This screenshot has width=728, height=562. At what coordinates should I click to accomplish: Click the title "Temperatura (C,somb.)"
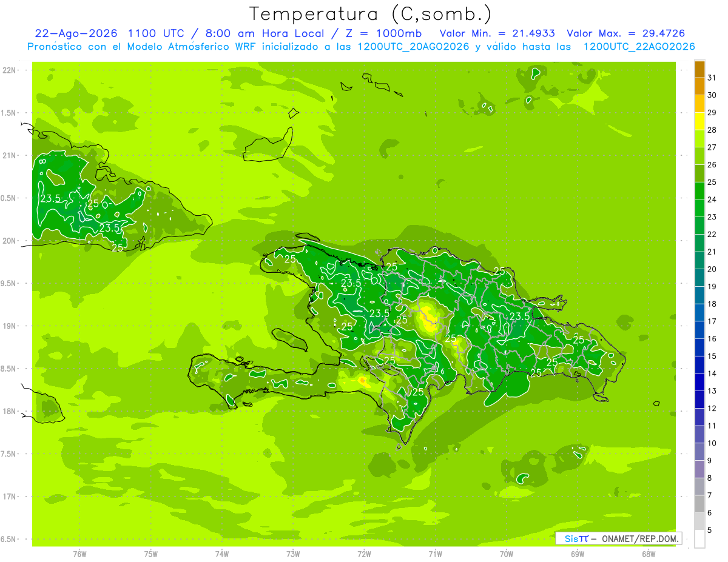click(x=370, y=14)
